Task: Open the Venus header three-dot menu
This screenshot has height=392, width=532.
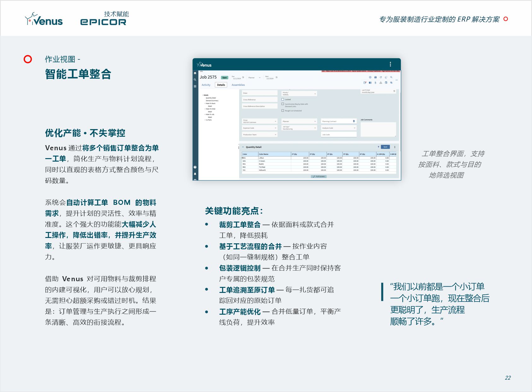Action: 390,64
